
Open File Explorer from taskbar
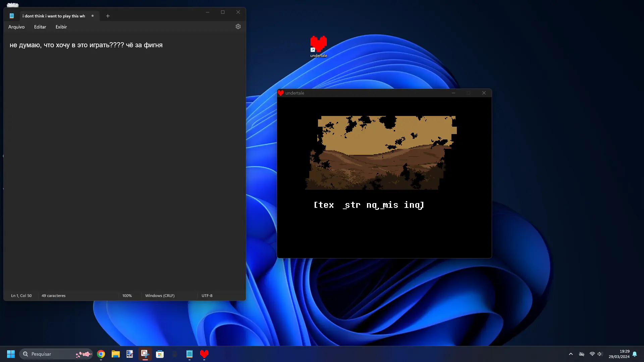pos(116,354)
